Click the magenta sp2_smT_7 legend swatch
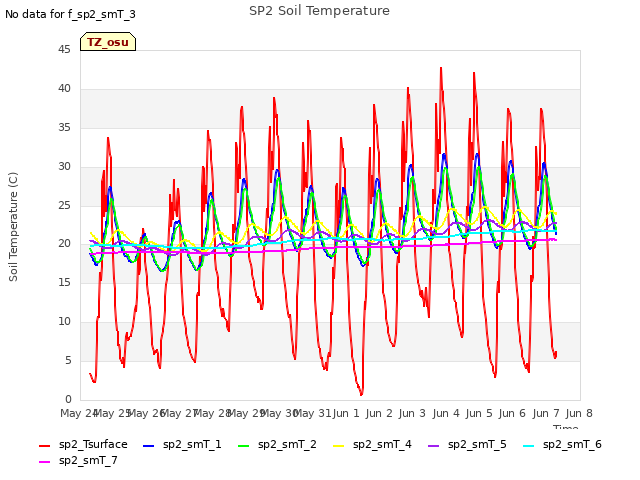The height and width of the screenshot is (480, 640). (44, 462)
